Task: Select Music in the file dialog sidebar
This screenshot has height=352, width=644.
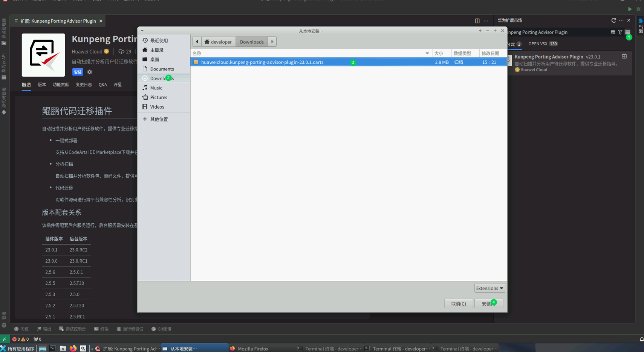Action: [x=164, y=88]
